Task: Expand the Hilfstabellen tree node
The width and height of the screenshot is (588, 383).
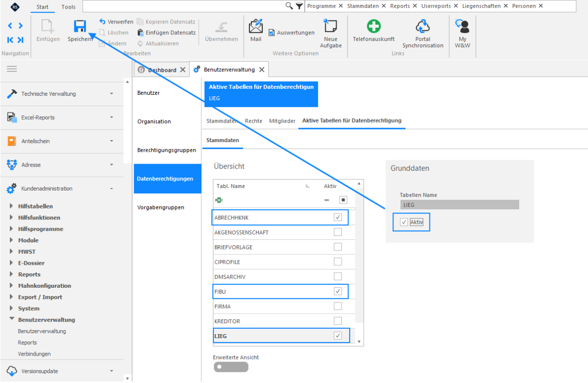Action: [11, 206]
